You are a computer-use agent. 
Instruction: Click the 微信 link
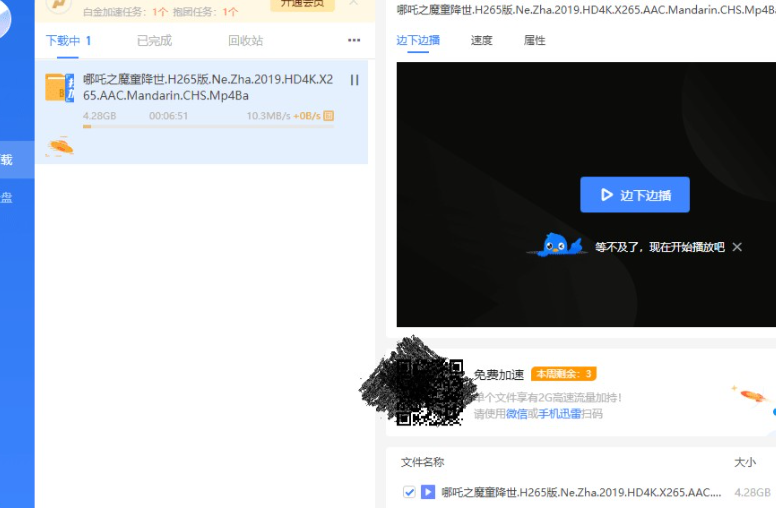[516, 413]
